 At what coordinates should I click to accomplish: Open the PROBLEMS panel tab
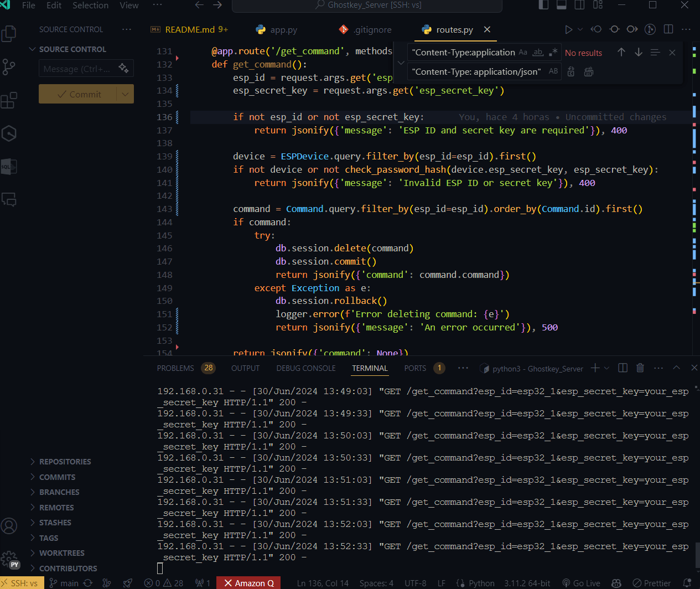(x=175, y=368)
